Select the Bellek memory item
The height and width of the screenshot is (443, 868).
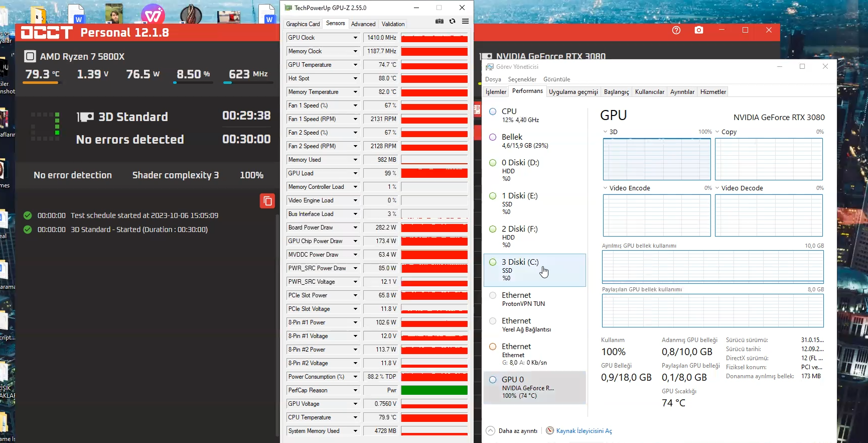[x=535, y=141]
